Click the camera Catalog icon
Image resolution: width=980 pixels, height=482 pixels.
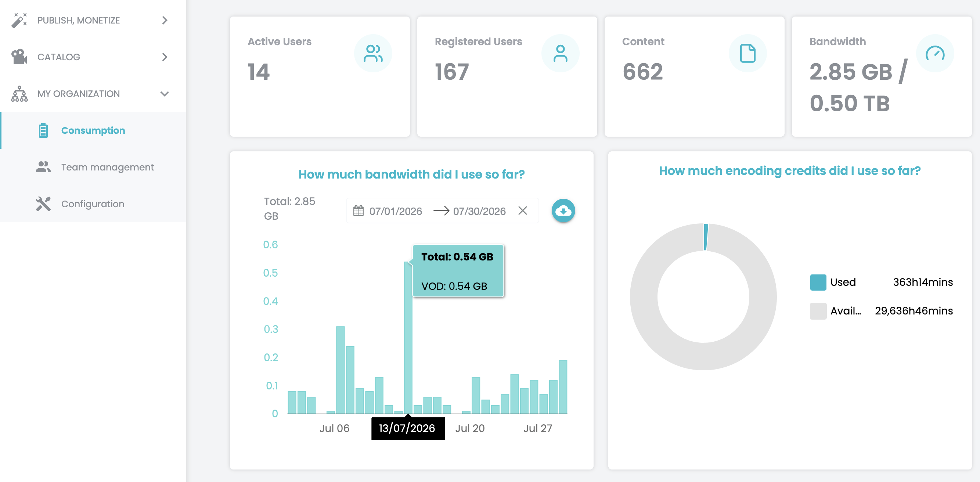tap(19, 57)
